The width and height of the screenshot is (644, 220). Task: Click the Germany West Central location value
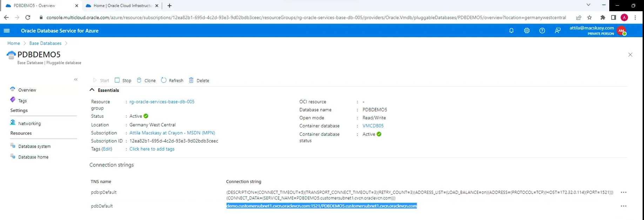click(152, 125)
